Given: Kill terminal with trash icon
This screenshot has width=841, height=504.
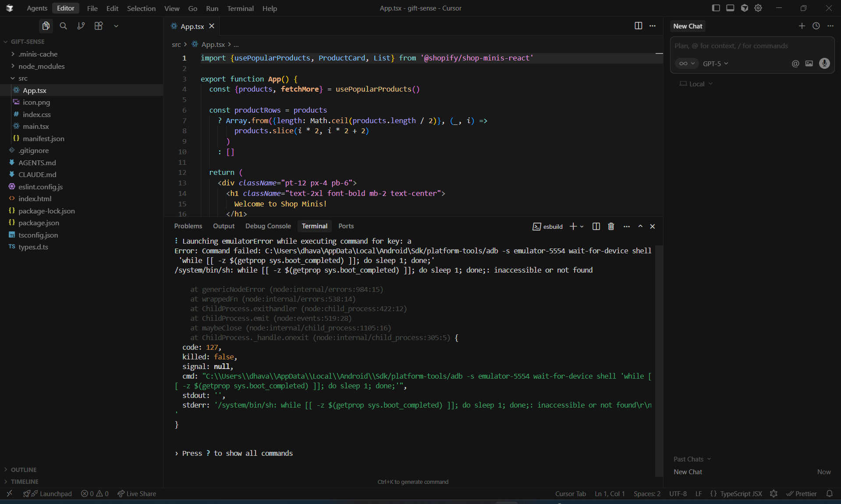Looking at the screenshot, I should 611,226.
